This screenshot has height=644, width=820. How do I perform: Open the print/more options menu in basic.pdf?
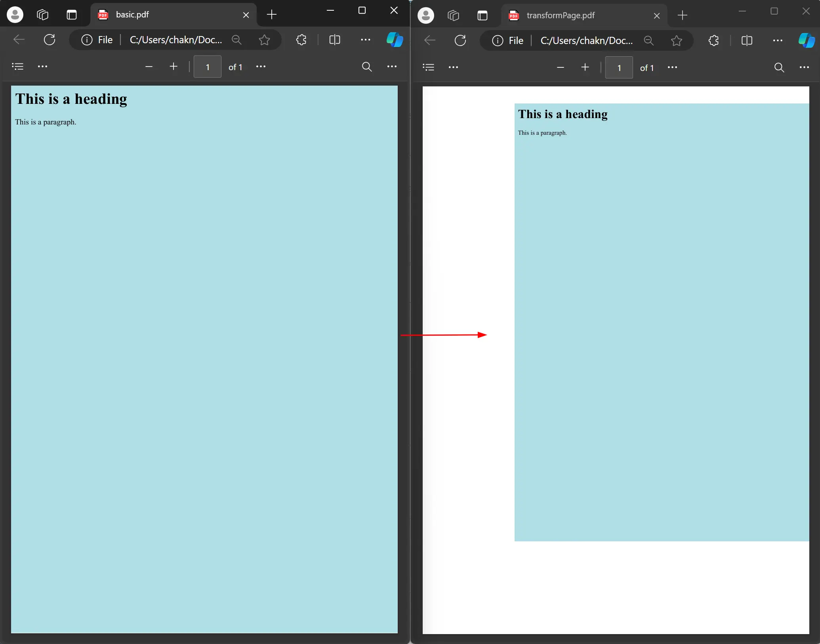click(x=393, y=67)
